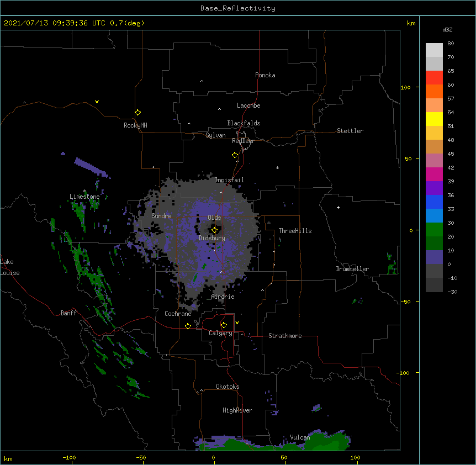The width and height of the screenshot is (476, 465).
Task: Pick the magenta 42 dBZ legend color
Action: tap(434, 174)
